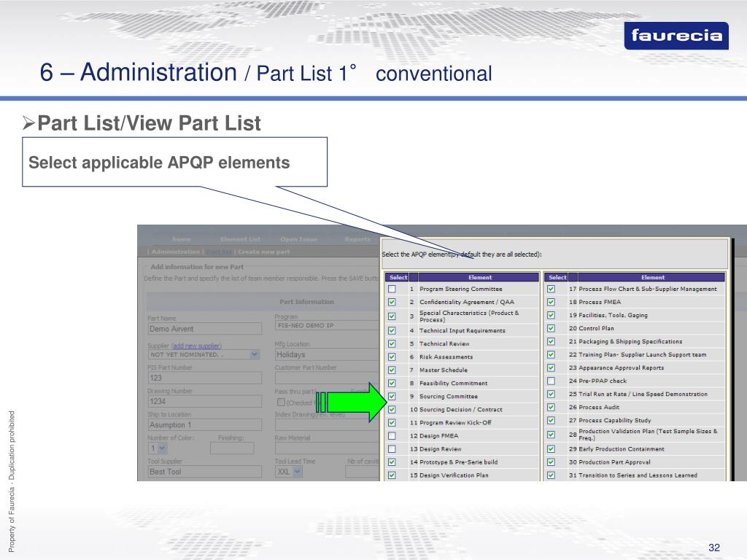Click the Program field FIS-NEO DEMO IP
This screenshot has width=747, height=560.
[328, 325]
